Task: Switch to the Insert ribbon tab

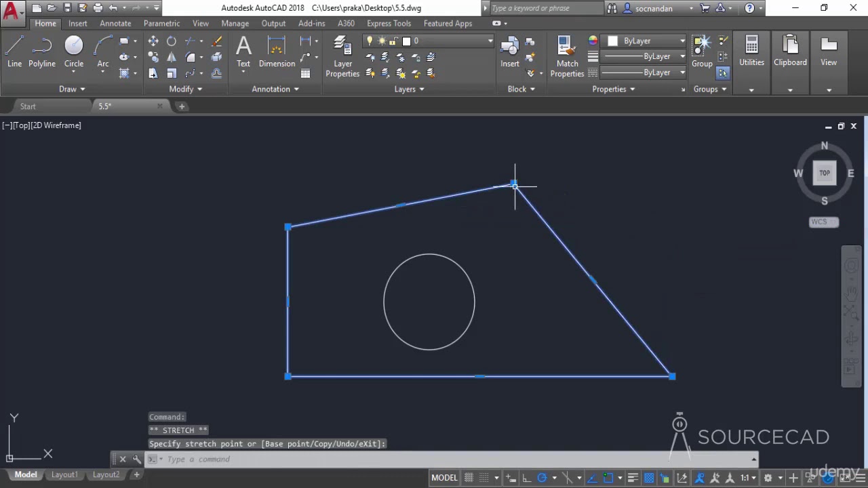Action: (77, 23)
